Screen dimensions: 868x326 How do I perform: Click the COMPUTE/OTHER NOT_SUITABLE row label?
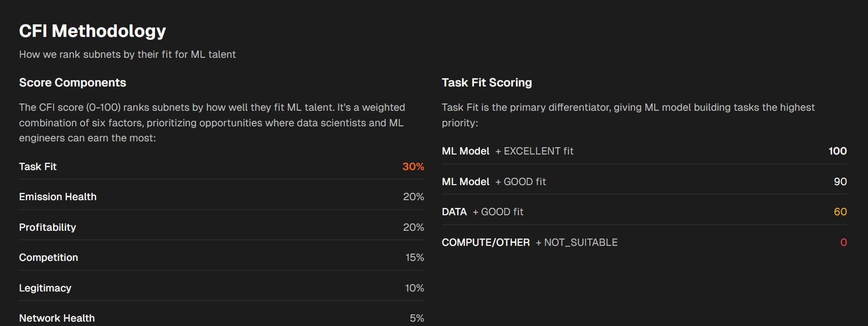click(x=530, y=242)
